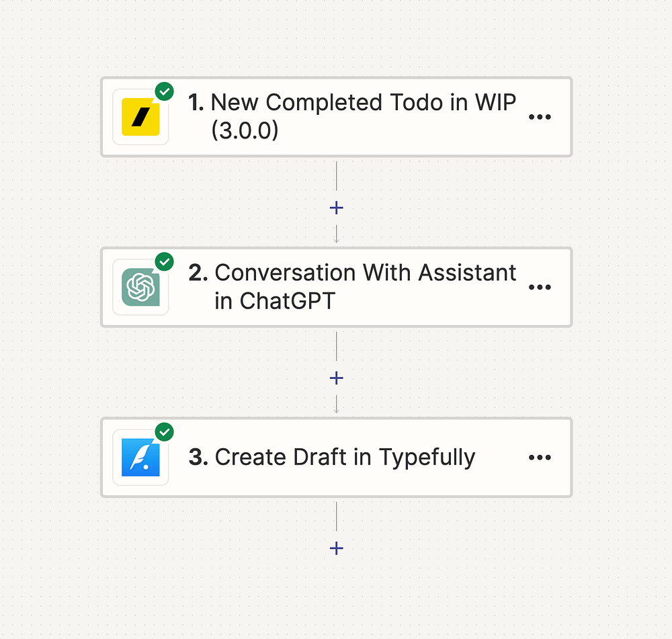This screenshot has width=672, height=639.
Task: Click the yellow WIP app icon
Action: pos(140,117)
